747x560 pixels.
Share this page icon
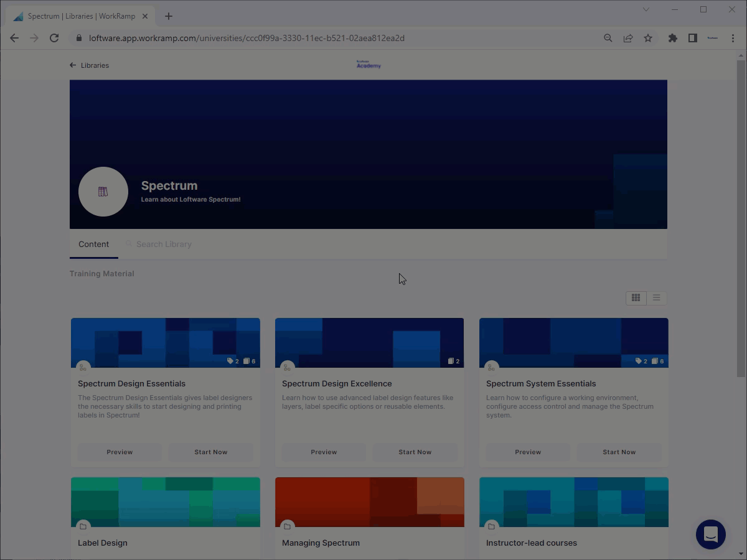pyautogui.click(x=628, y=38)
